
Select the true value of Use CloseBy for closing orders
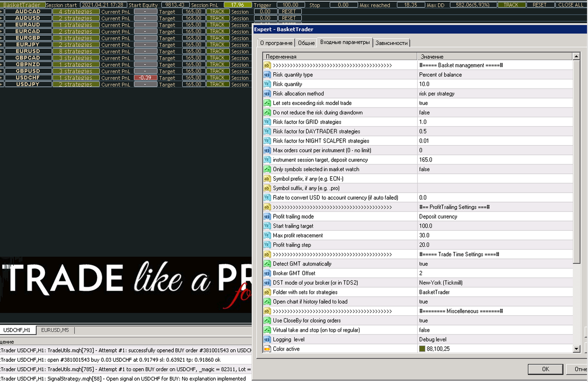(x=423, y=320)
